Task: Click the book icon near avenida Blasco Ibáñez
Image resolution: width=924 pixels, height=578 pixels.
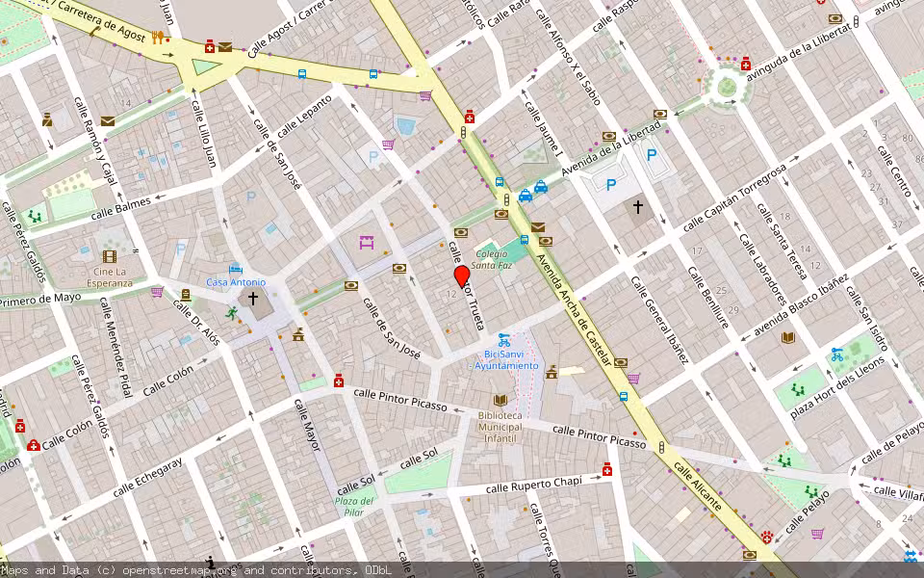Action: (786, 339)
